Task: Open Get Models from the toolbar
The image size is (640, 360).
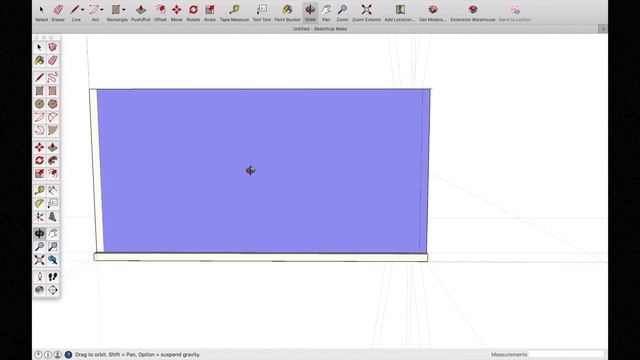Action: (433, 13)
